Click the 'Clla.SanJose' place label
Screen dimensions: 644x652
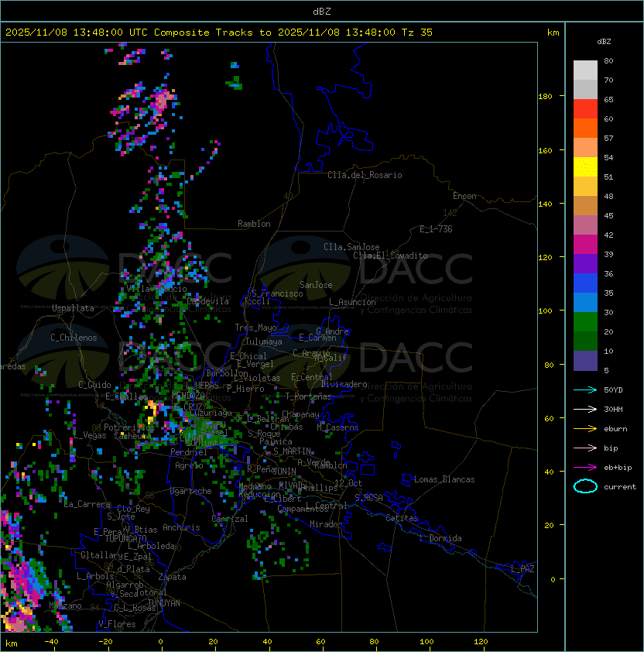[351, 247]
